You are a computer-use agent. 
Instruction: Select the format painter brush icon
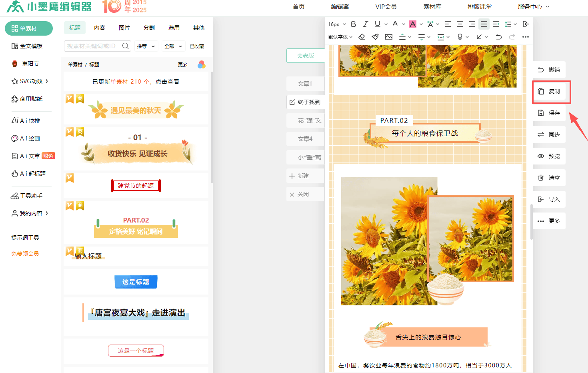point(375,37)
